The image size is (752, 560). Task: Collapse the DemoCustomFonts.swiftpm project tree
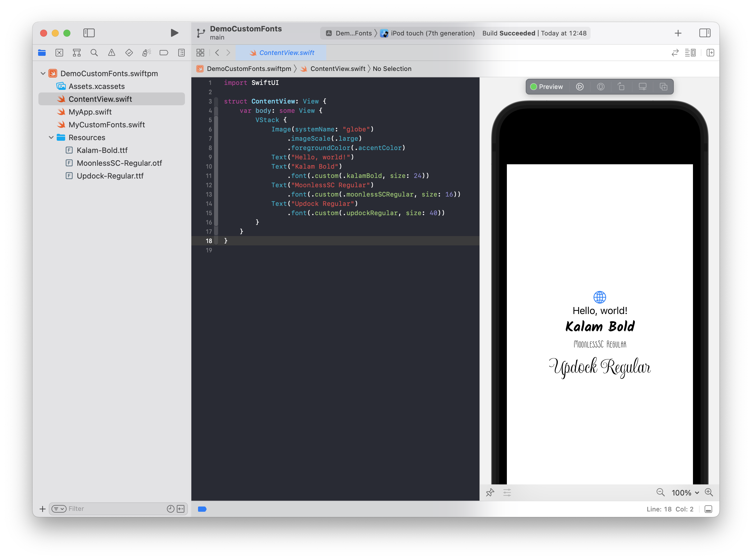[x=43, y=74]
